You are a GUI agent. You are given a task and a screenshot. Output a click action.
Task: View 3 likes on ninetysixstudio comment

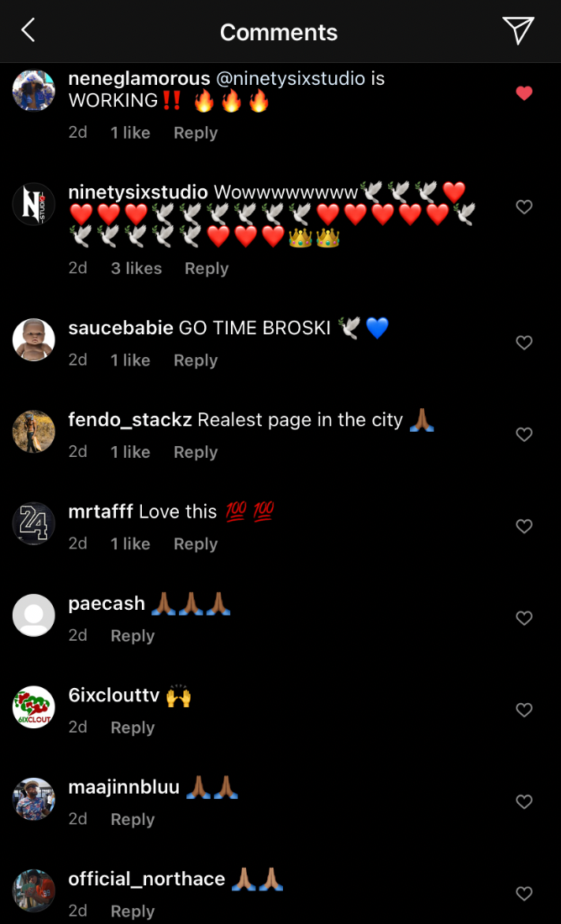(x=136, y=268)
